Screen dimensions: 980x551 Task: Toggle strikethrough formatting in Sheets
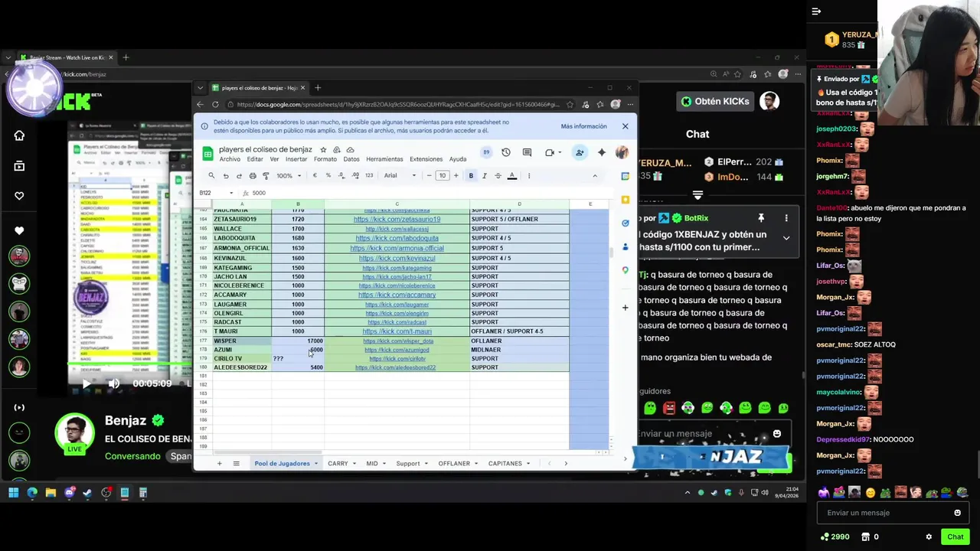point(498,176)
